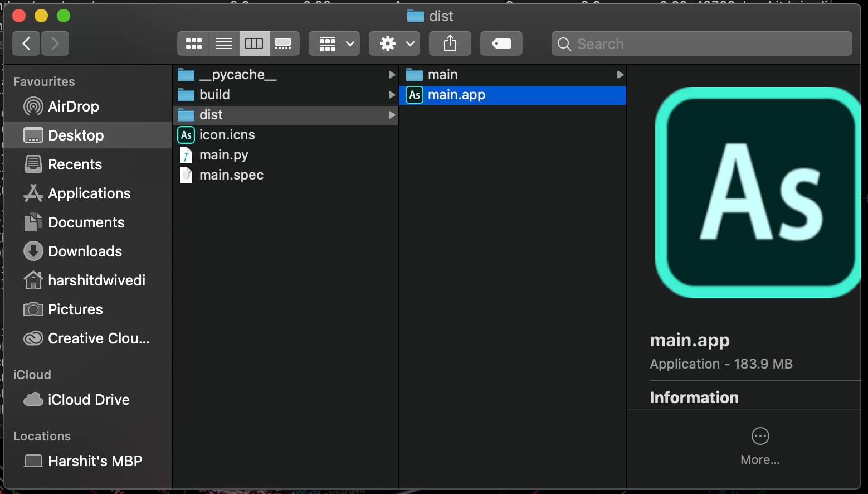Select the dist folder row
Screen dimensions: 868x494
[285, 115]
